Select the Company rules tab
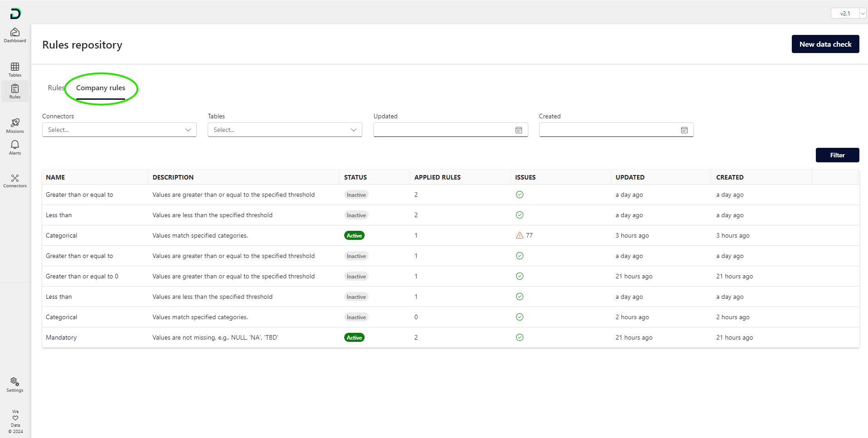The image size is (868, 438). point(101,88)
